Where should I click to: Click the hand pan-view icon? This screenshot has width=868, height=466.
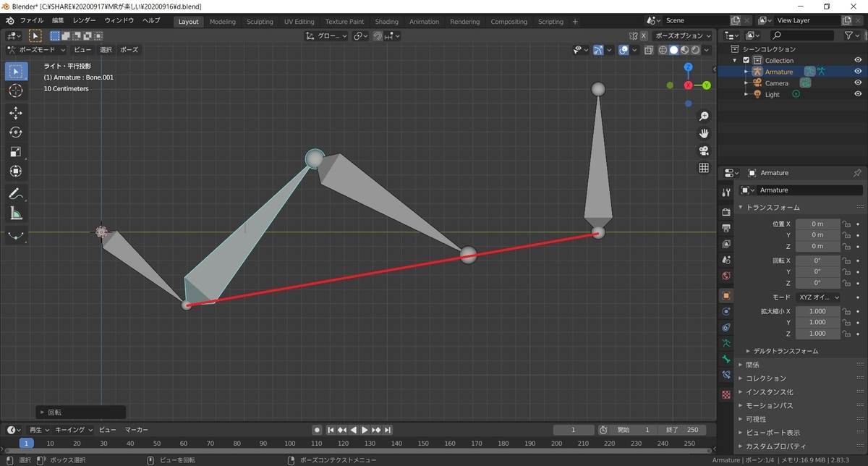pyautogui.click(x=704, y=134)
